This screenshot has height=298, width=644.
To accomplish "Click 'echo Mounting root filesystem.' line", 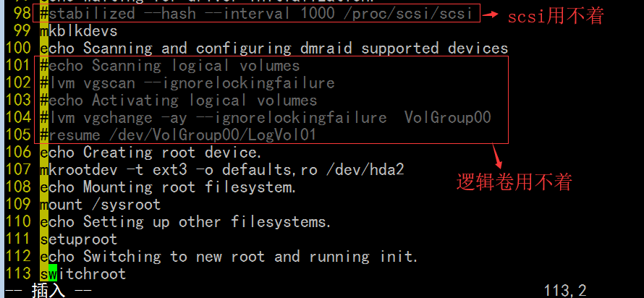I will (169, 187).
